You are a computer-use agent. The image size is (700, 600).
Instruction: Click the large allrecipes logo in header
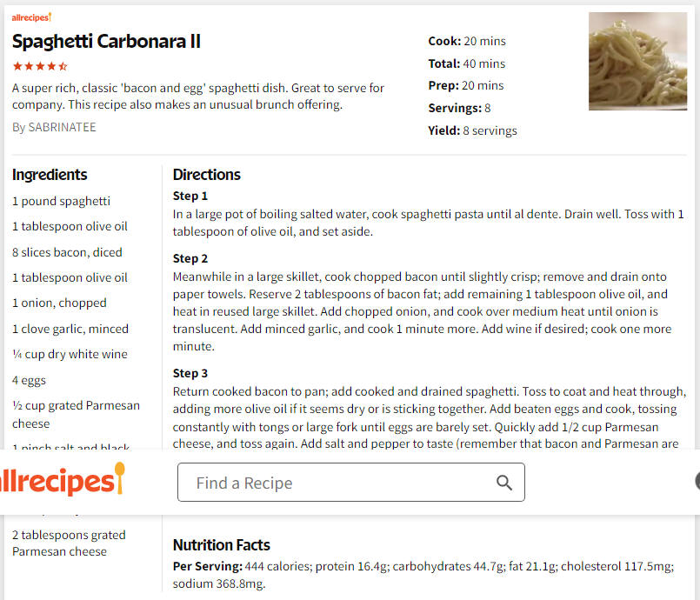click(x=62, y=479)
